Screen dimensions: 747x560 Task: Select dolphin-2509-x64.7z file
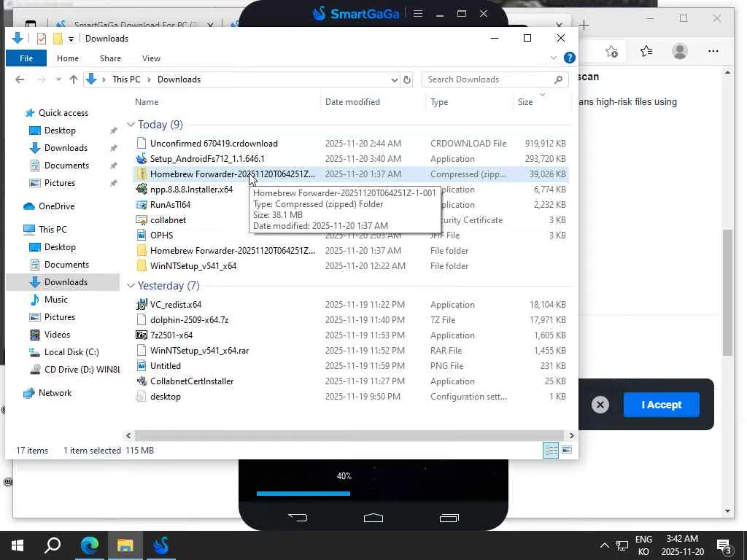[189, 320]
